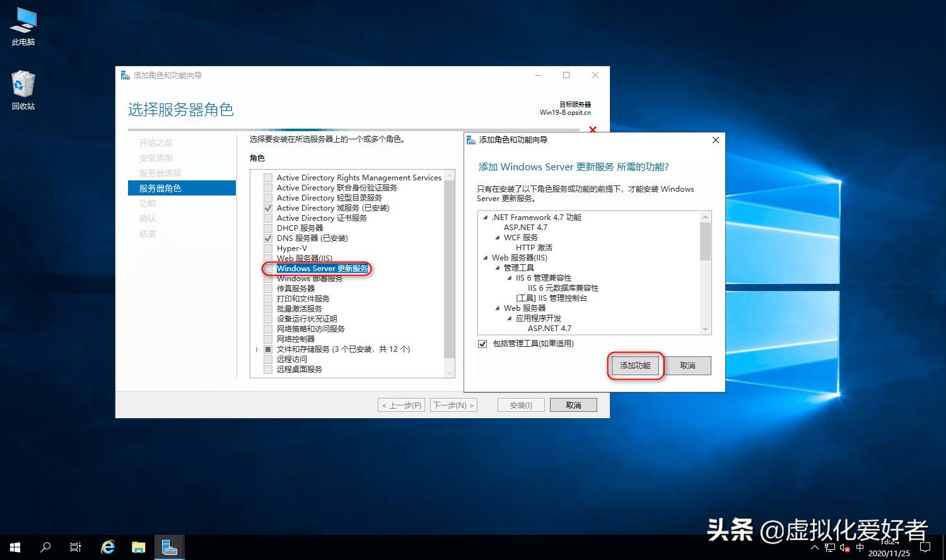
Task: Open Server Manager from the taskbar
Action: [170, 547]
